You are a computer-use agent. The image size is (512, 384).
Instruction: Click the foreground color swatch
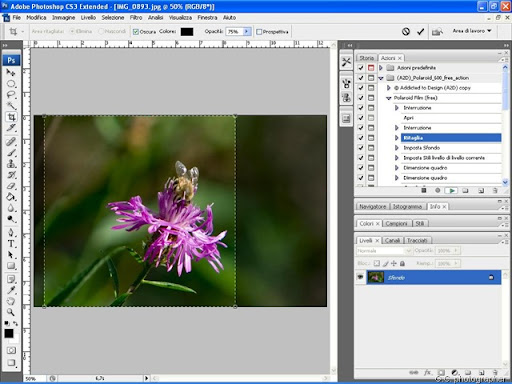click(x=9, y=333)
